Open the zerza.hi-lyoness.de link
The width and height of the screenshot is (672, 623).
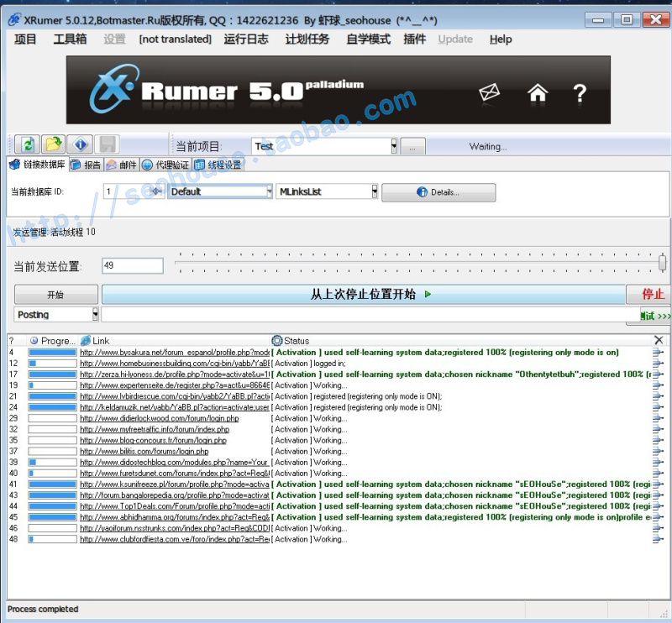(x=175, y=374)
